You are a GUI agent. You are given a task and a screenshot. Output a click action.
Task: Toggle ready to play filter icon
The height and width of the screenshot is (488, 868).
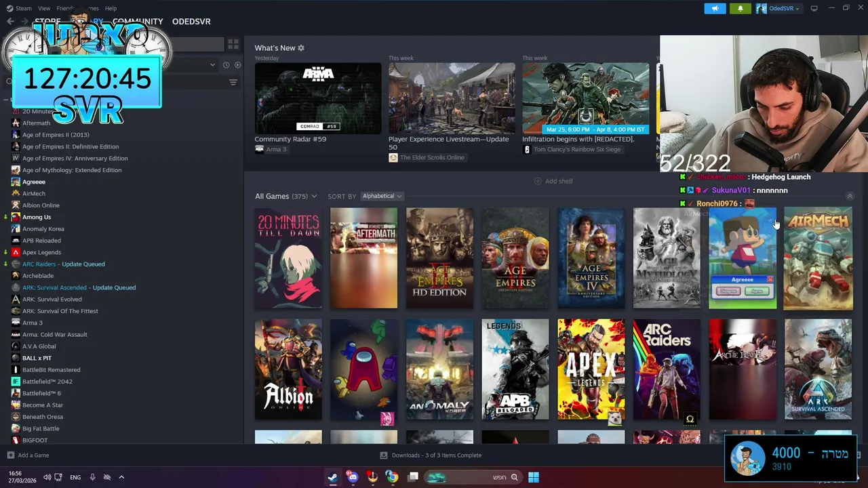(x=237, y=65)
